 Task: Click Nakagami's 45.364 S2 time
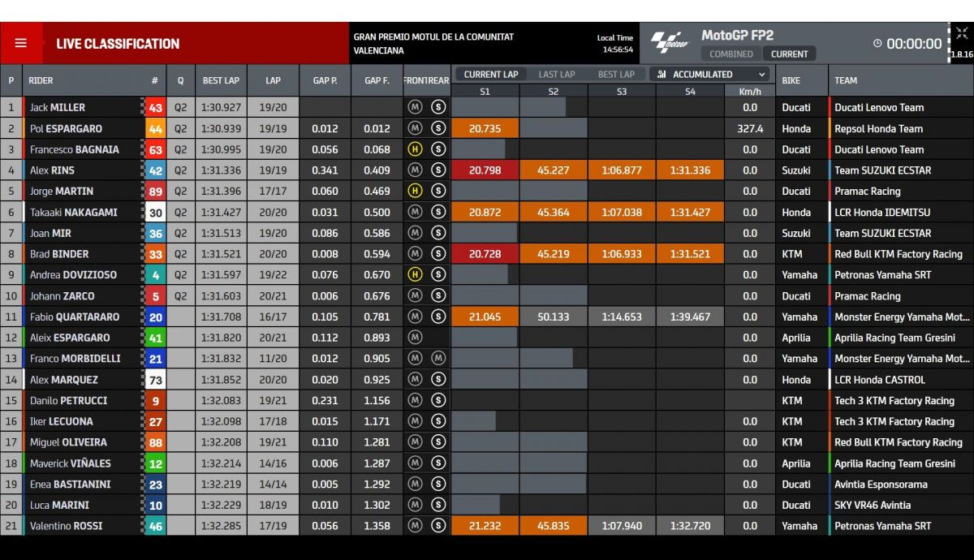(x=553, y=212)
